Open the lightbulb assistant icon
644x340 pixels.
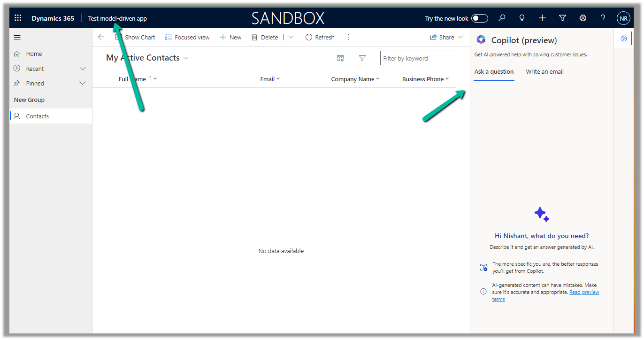coord(521,18)
